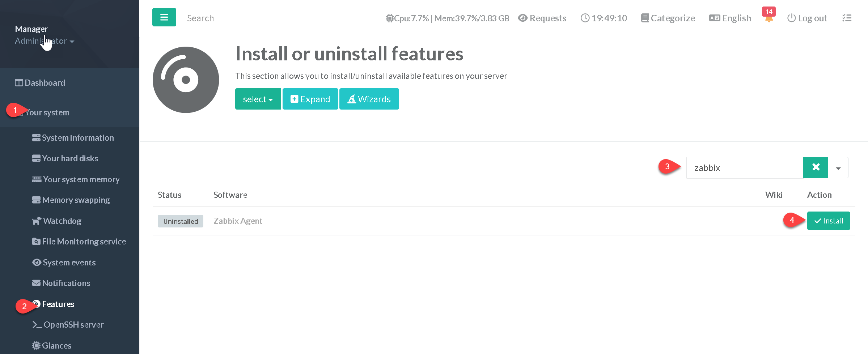868x354 pixels.
Task: Expand the select dropdown button
Action: coord(258,99)
